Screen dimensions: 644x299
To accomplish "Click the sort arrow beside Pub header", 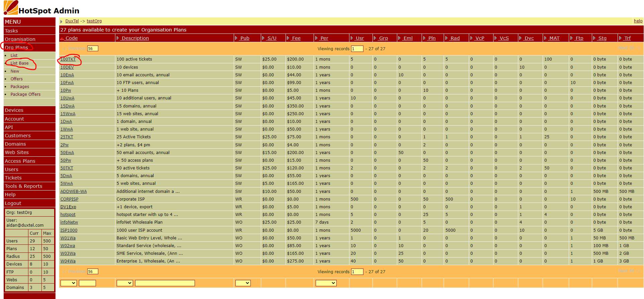I will pyautogui.click(x=236, y=38).
